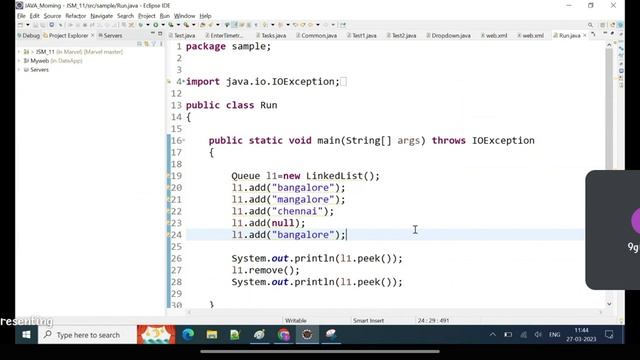Open the Help menu
The width and height of the screenshot is (640, 360).
pos(205,16)
